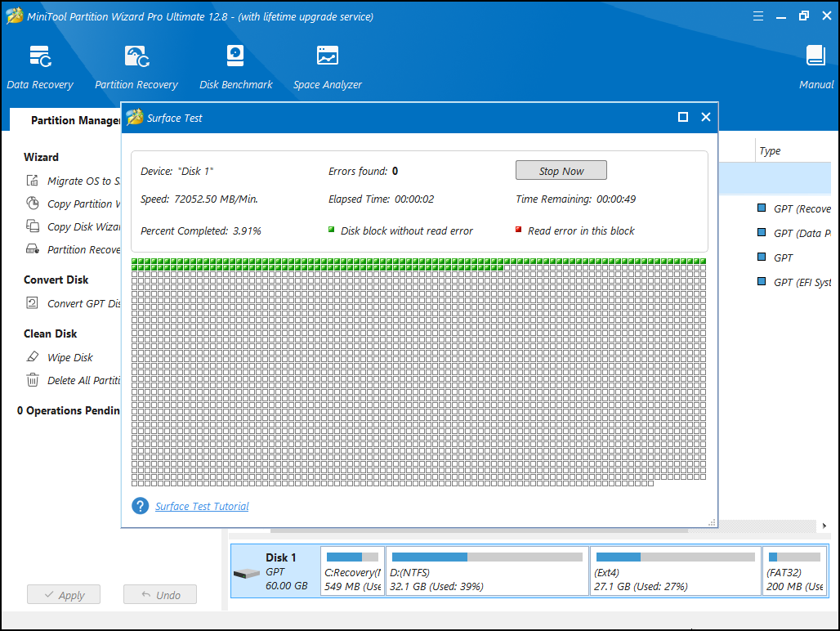Select Convert GPT Disk entry
The image size is (840, 631).
point(83,304)
